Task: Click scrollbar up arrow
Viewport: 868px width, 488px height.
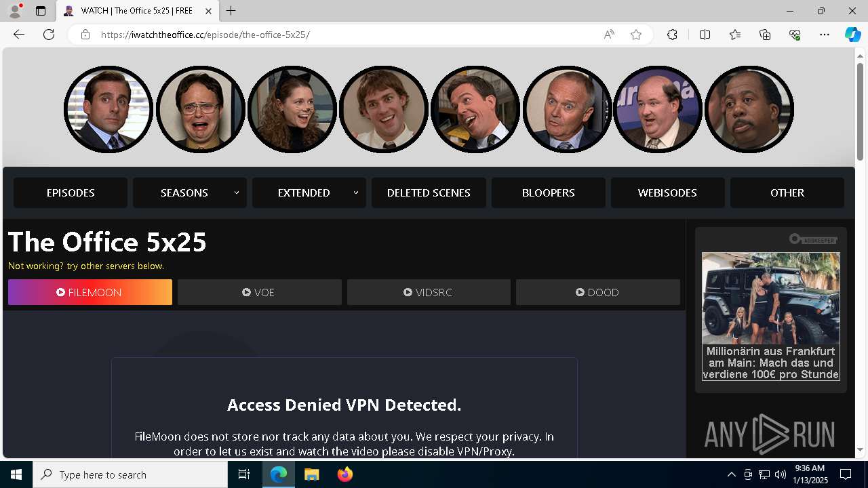Action: click(860, 55)
